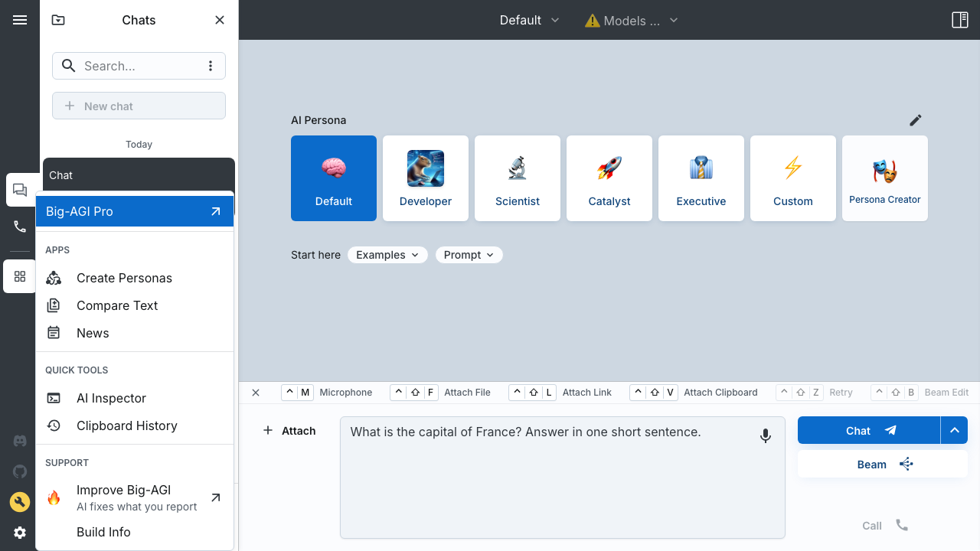Click the pencil edit personas icon
The width and height of the screenshot is (980, 551).
pos(916,120)
